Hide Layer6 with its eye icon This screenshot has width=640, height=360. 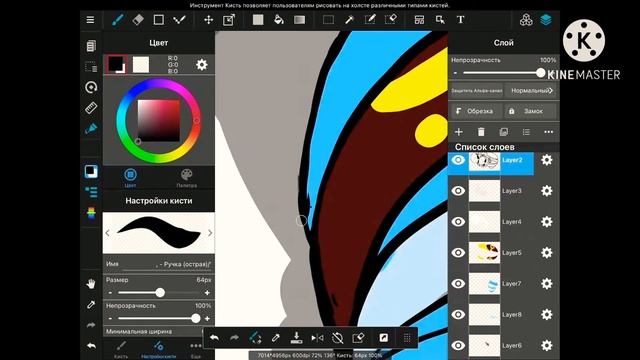[458, 345]
